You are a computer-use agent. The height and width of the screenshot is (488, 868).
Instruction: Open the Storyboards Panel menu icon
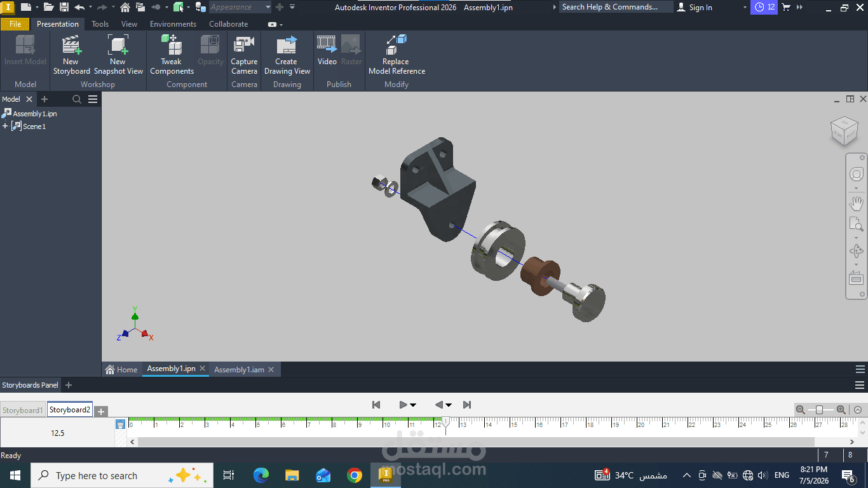[860, 385]
